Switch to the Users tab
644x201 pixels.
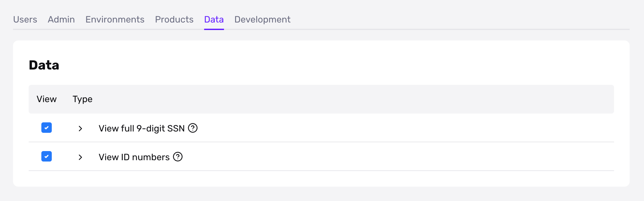click(x=25, y=20)
